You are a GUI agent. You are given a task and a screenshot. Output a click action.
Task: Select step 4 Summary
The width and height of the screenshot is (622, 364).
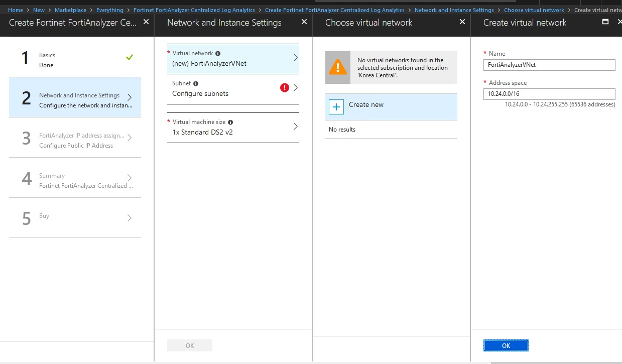click(x=75, y=181)
